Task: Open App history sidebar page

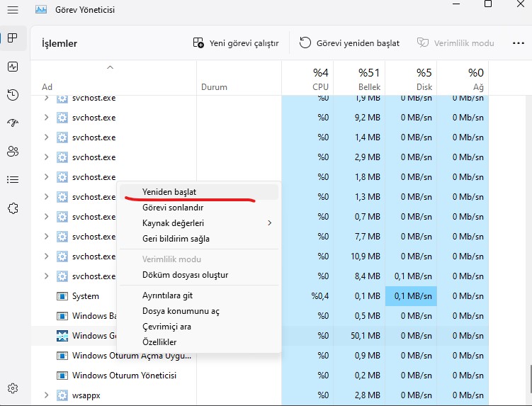Action: (x=13, y=95)
